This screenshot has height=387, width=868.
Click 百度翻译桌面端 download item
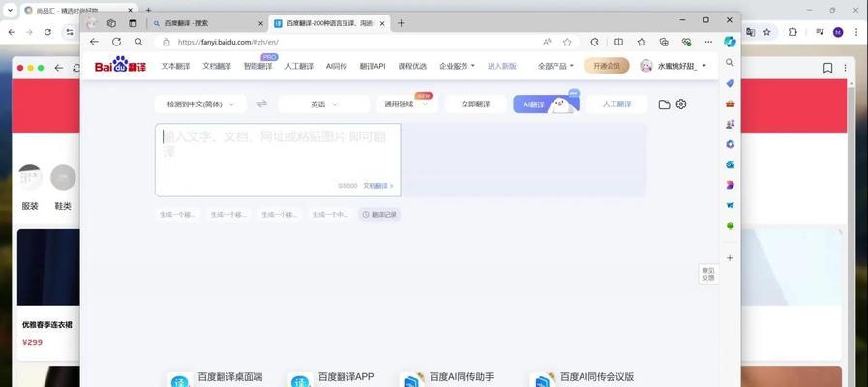[x=216, y=380]
